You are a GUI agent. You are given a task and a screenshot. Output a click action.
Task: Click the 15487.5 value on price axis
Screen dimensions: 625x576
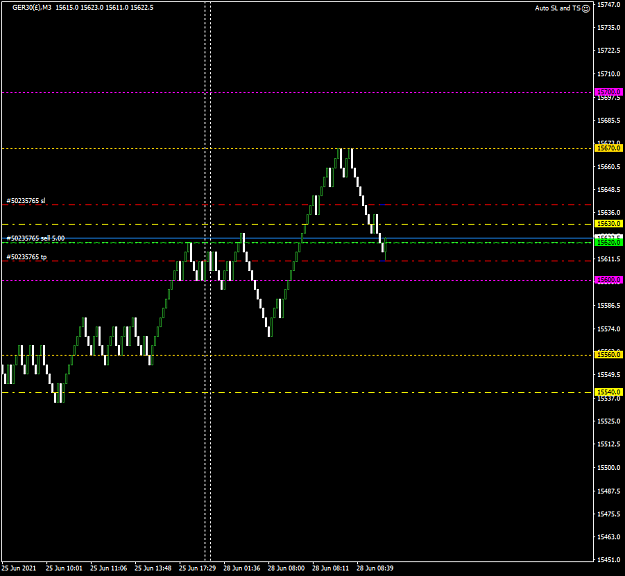point(608,491)
